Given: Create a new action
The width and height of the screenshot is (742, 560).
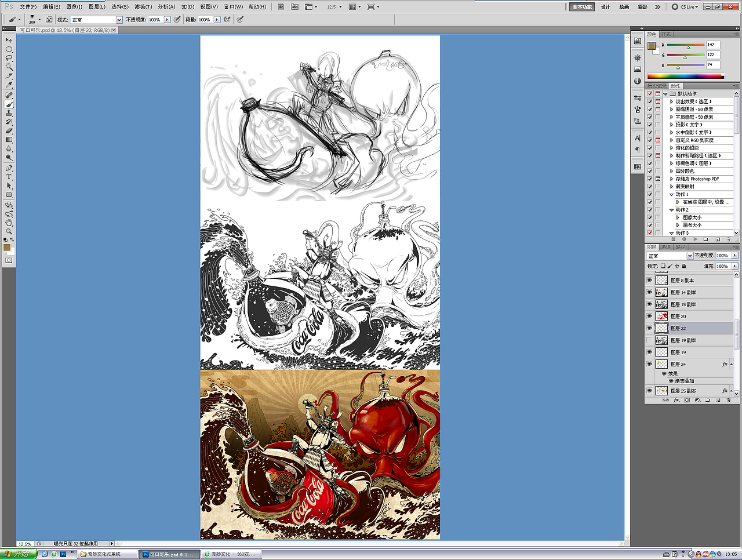Looking at the screenshot, I should point(718,239).
